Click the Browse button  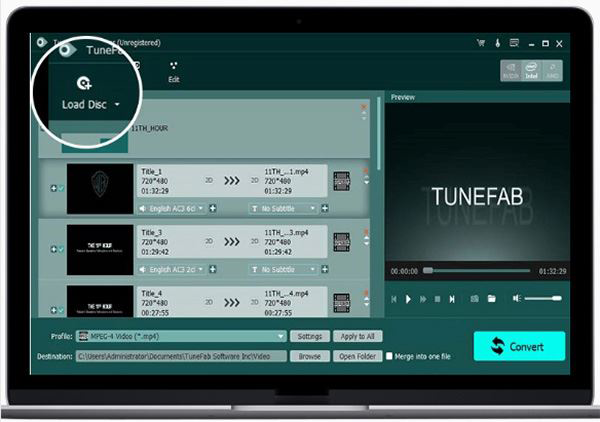coord(310,356)
